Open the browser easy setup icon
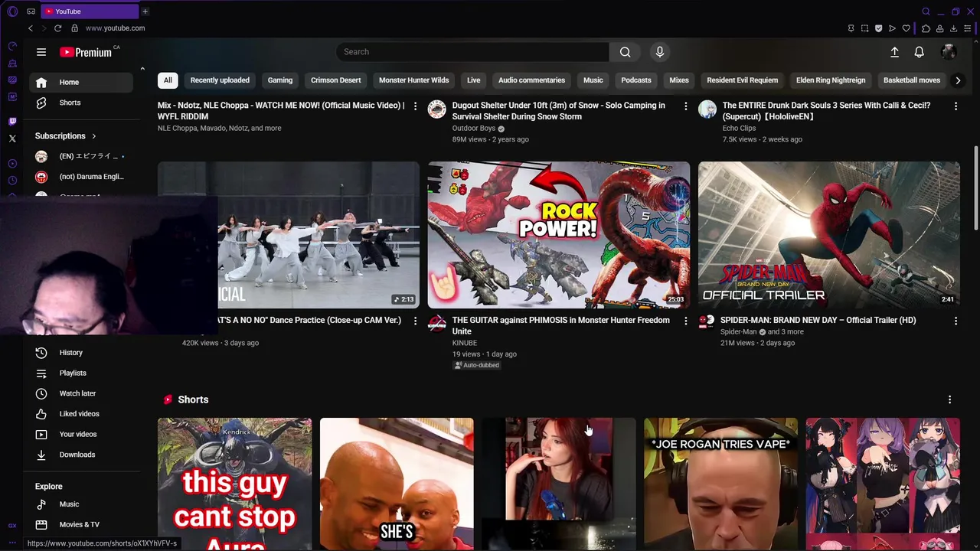 click(x=967, y=28)
